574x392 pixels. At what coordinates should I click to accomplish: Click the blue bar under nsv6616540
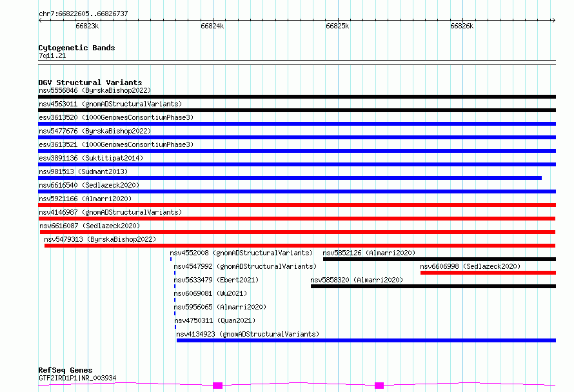(x=297, y=191)
